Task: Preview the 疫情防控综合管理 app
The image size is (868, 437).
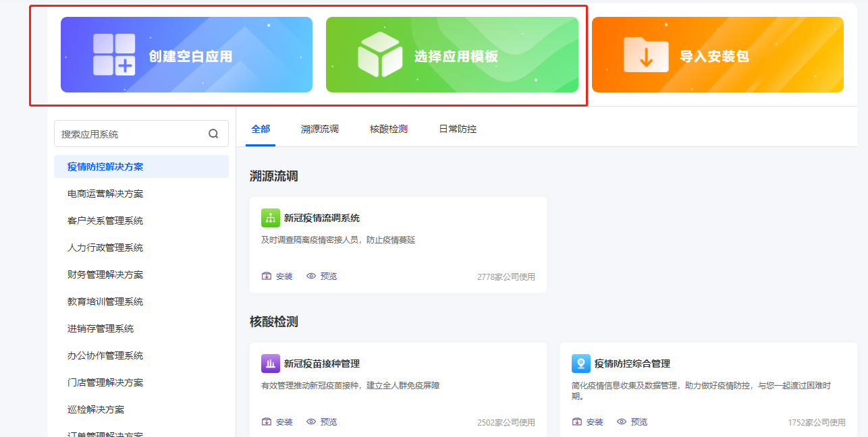Action: [x=632, y=422]
